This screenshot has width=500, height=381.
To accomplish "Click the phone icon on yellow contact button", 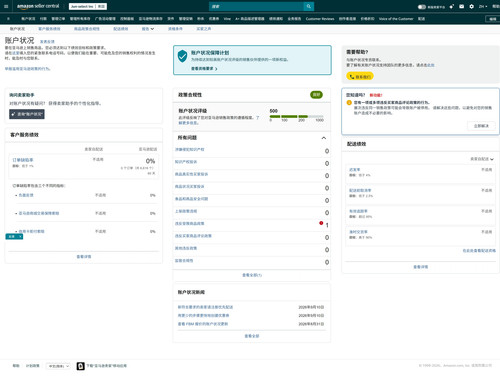I will coord(351,77).
